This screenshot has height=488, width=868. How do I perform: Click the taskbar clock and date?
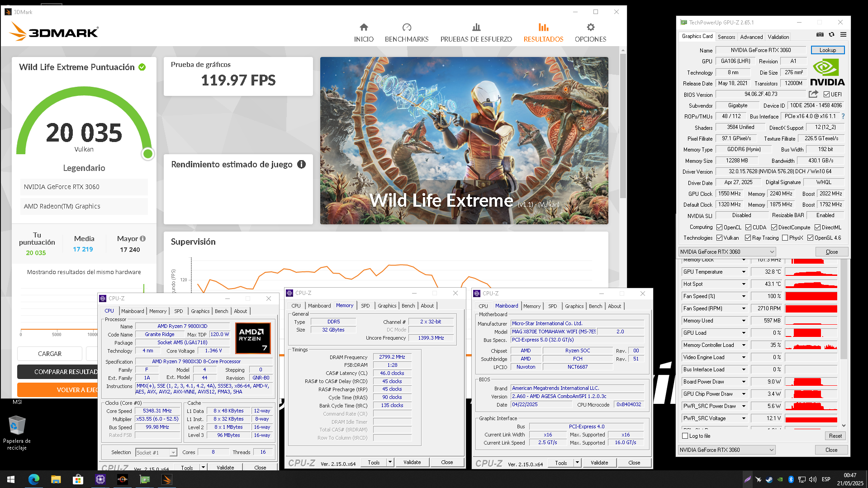point(850,479)
